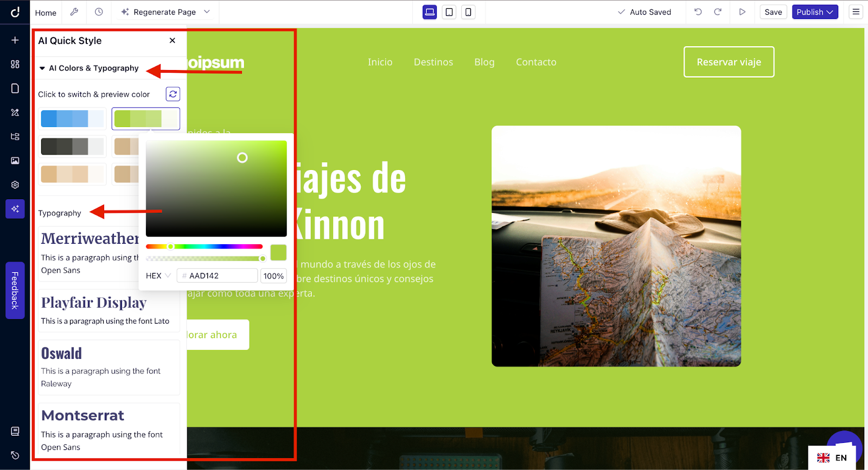The height and width of the screenshot is (470, 868).
Task: Click the add plus icon in sidebar
Action: coord(15,40)
